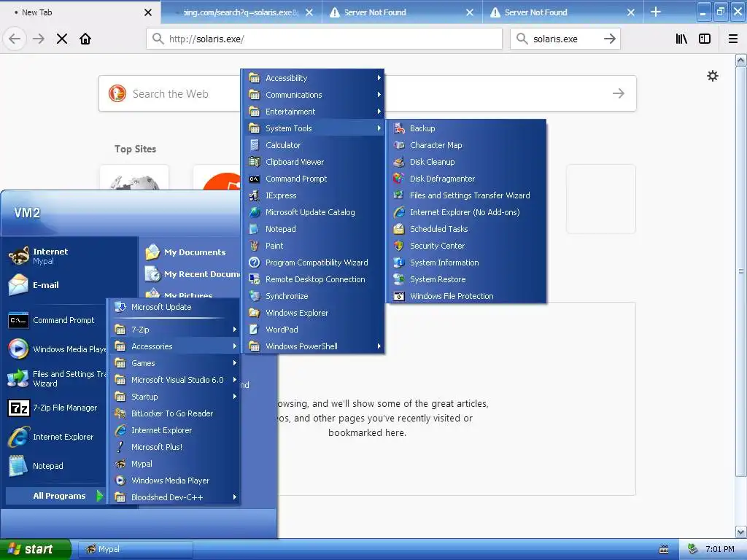Viewport: 747px width, 560px height.
Task: Launch Character Map
Action: 465,145
